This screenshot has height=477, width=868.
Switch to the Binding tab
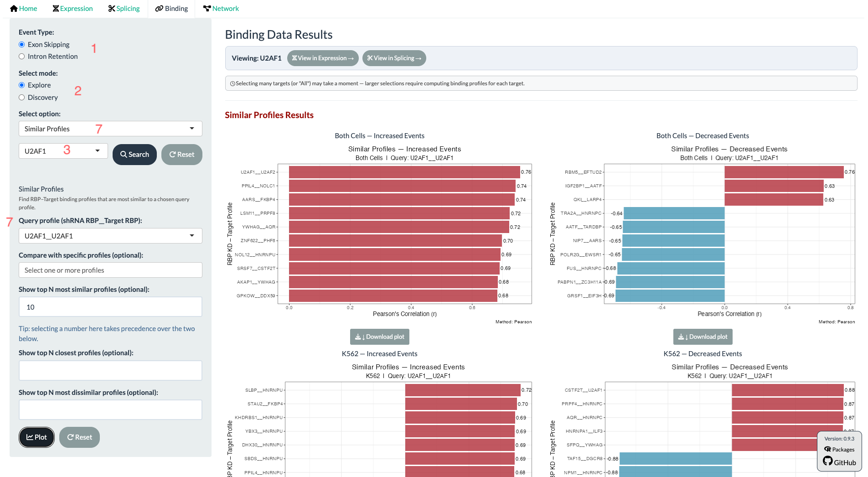(x=171, y=9)
